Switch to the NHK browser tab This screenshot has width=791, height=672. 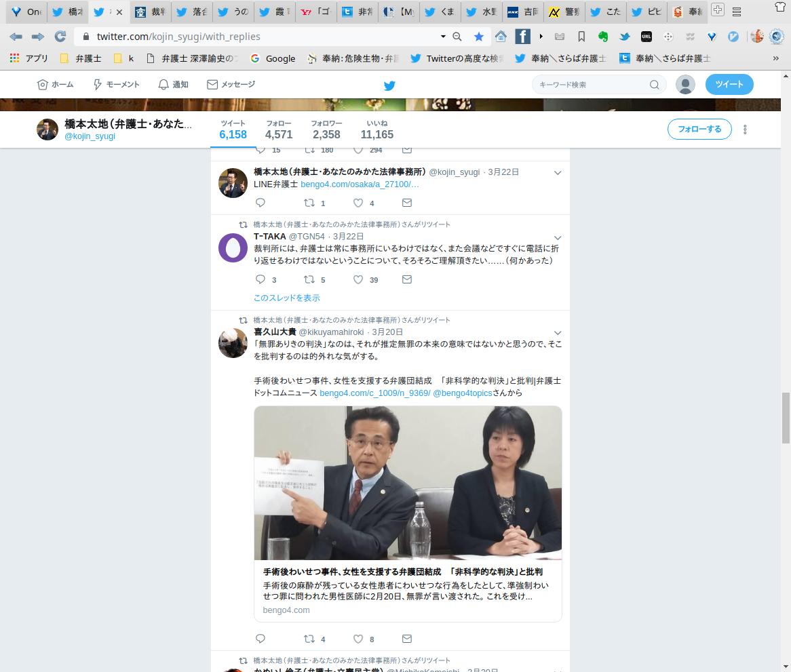(522, 12)
